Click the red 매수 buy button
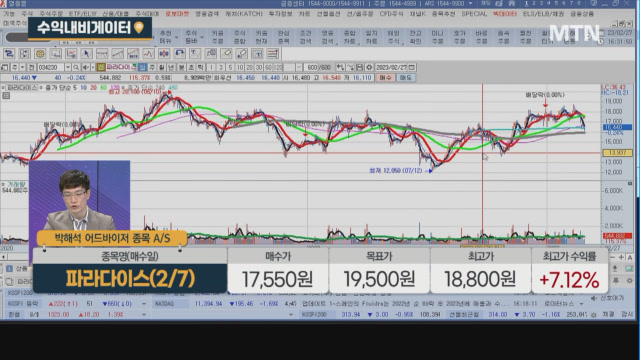 (x=385, y=78)
